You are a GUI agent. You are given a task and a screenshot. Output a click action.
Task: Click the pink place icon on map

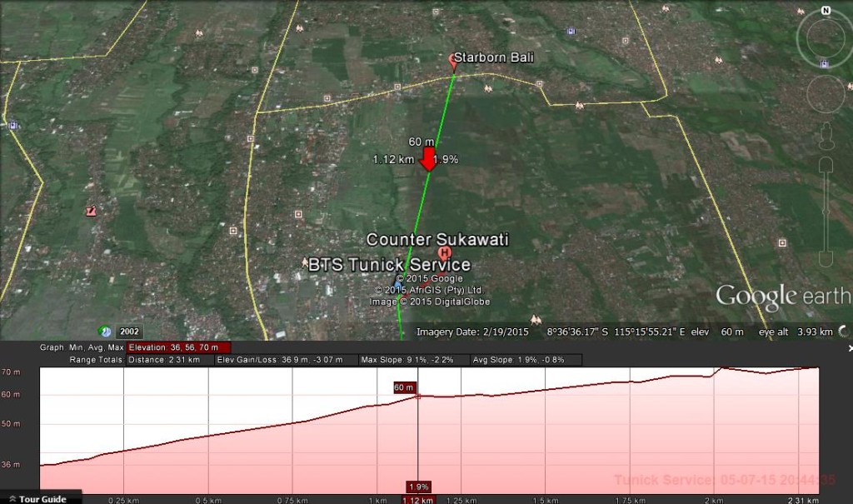[92, 211]
